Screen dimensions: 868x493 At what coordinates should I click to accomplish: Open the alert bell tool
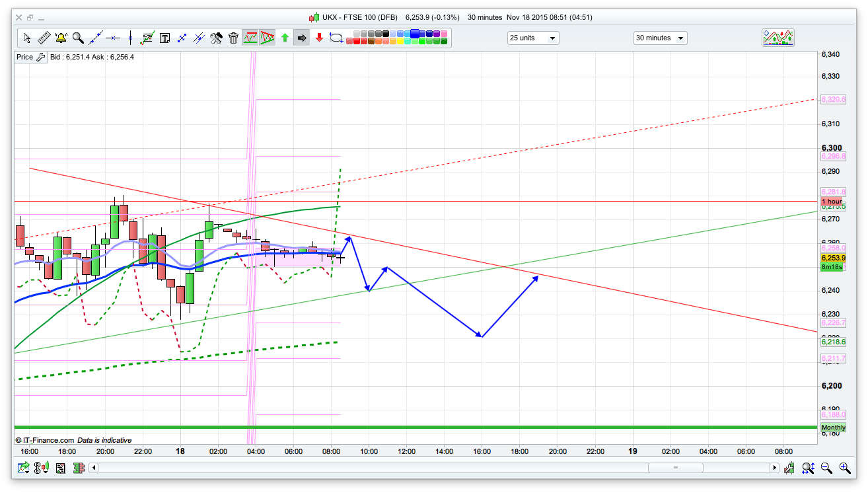[x=61, y=38]
